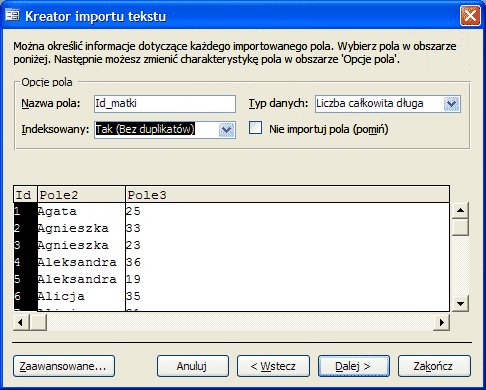The image size is (486, 390).
Task: Click the Anuluj button
Action: pos(193,366)
